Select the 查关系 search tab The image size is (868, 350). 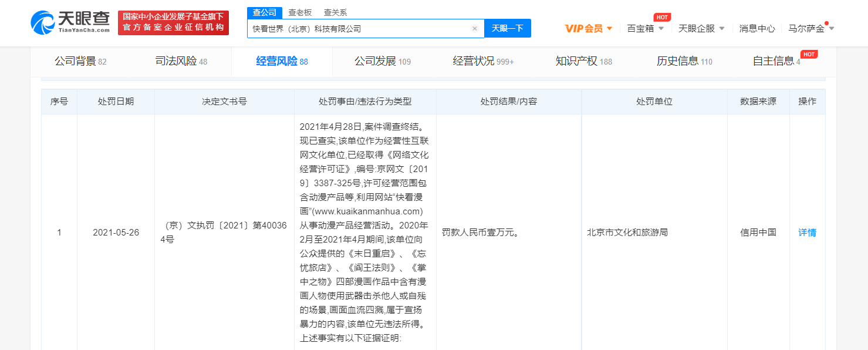(335, 12)
